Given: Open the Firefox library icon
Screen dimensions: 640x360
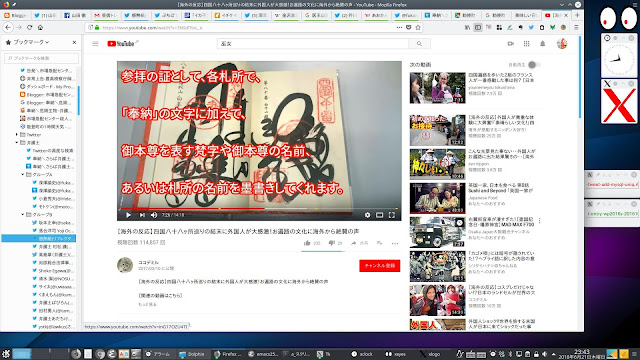Looking at the screenshot, I should pos(467,27).
